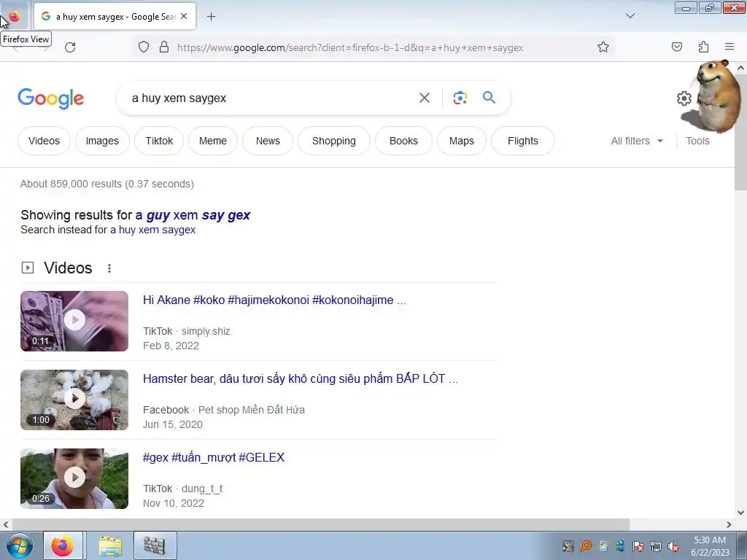Open a new browser tab
Viewport: 747px width, 560px height.
pyautogui.click(x=211, y=17)
